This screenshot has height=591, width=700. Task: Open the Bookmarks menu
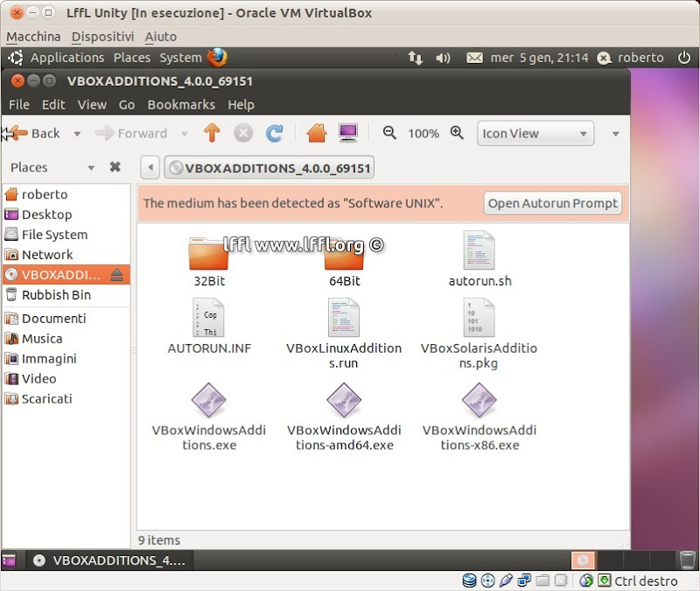pos(181,104)
